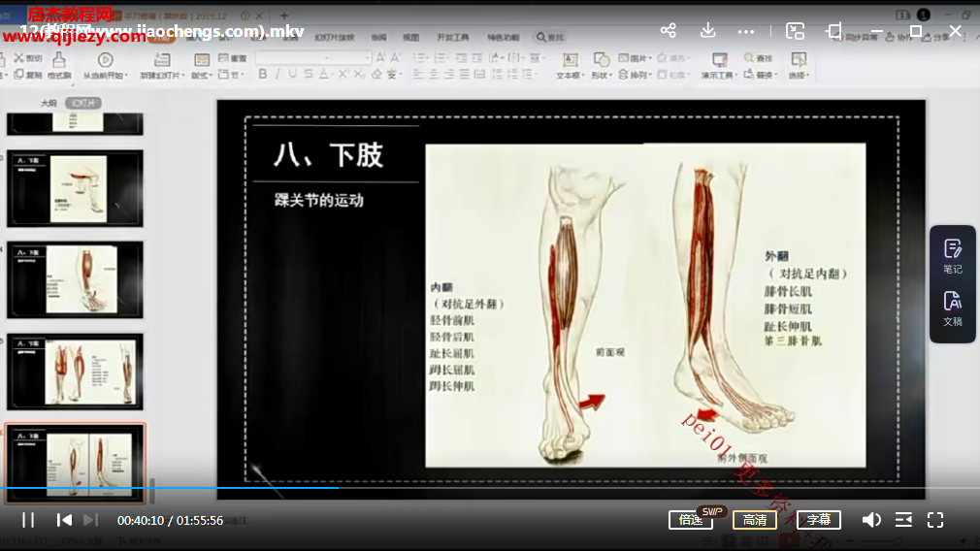Toggle the numbered list
This screenshot has width=980, height=551.
(441, 57)
